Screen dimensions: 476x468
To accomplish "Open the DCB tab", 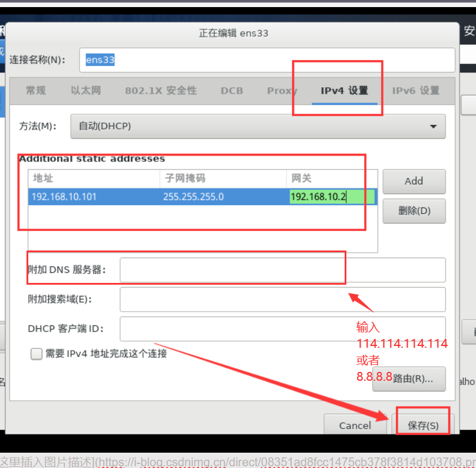I will tap(232, 91).
